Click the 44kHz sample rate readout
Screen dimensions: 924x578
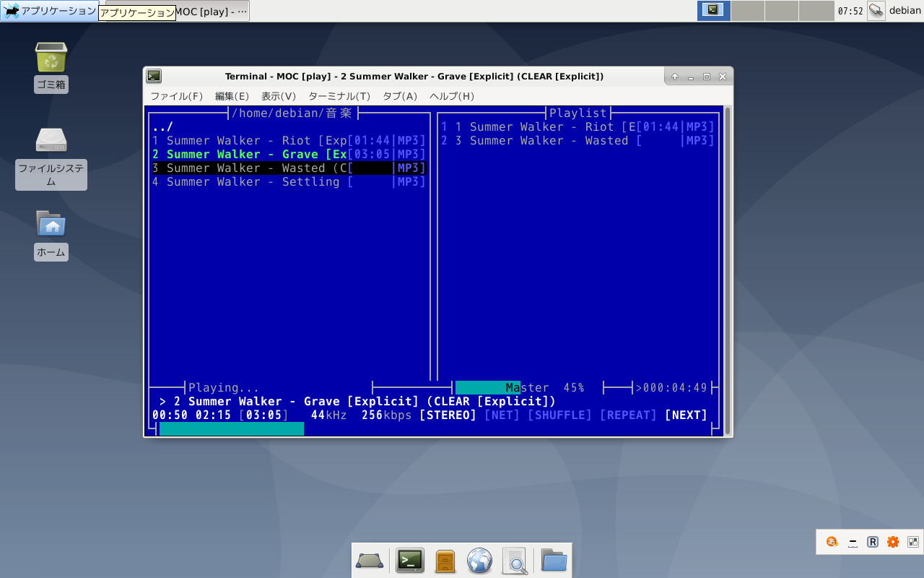click(x=329, y=415)
